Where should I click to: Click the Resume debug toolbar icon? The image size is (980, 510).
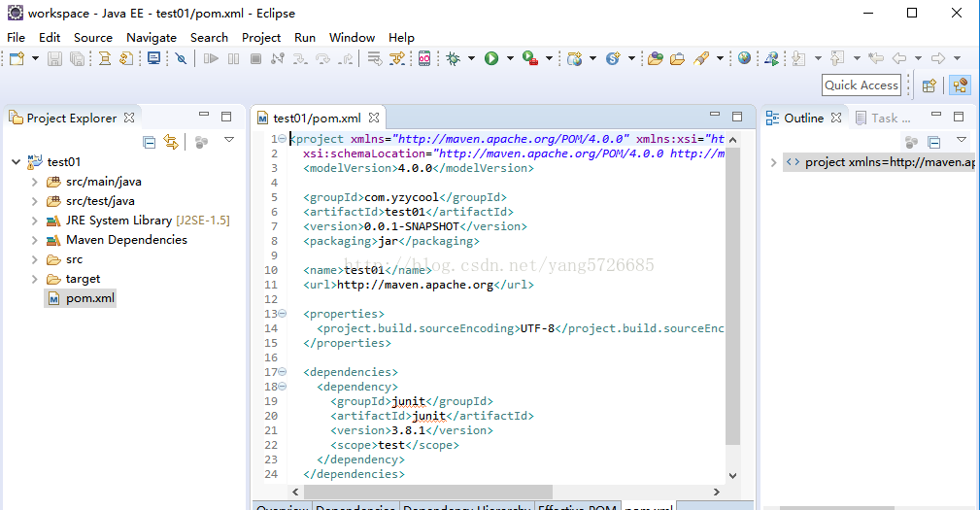pyautogui.click(x=212, y=58)
